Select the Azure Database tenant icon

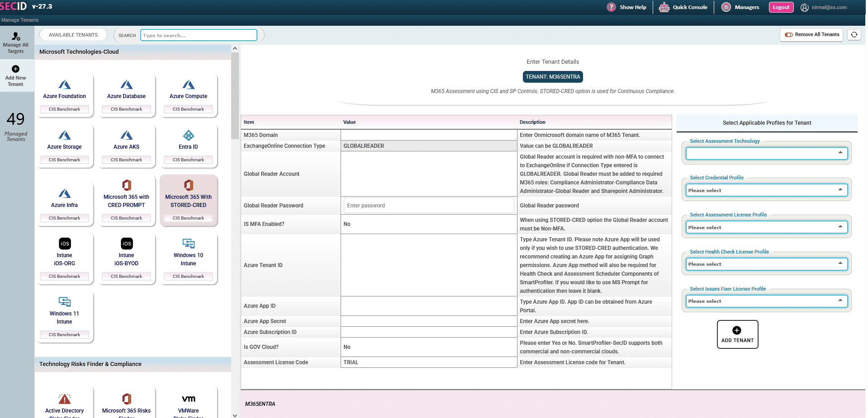[x=127, y=85]
